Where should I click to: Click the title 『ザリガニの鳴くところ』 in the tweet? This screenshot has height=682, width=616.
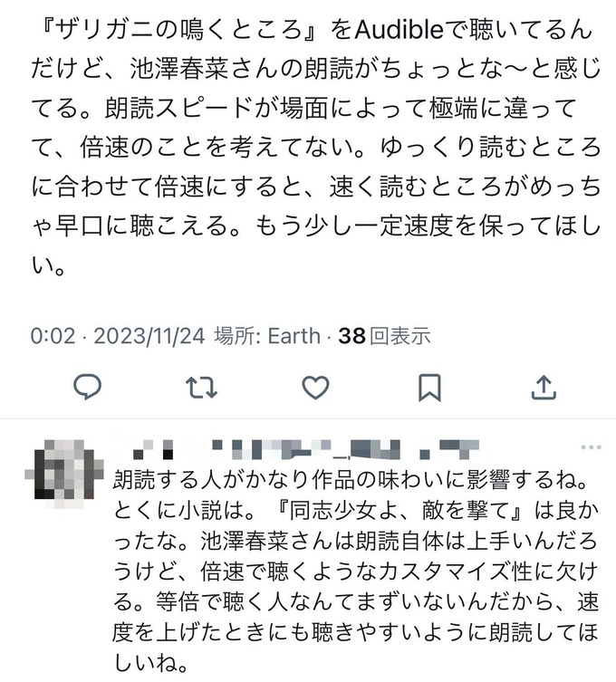click(179, 30)
